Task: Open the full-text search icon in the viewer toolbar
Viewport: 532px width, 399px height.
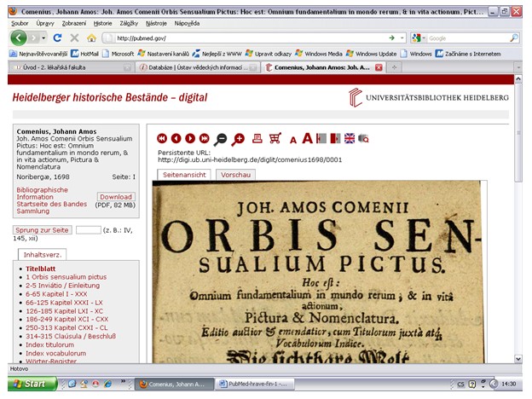Action: click(364, 138)
